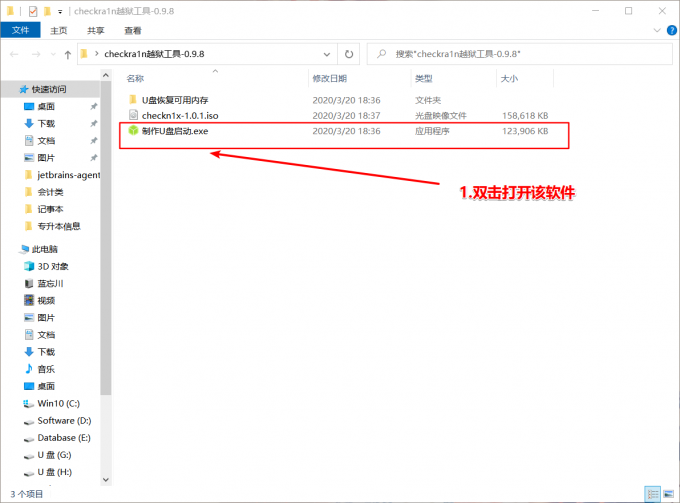680x503 pixels.
Task: Switch to details view layout
Action: point(653,494)
